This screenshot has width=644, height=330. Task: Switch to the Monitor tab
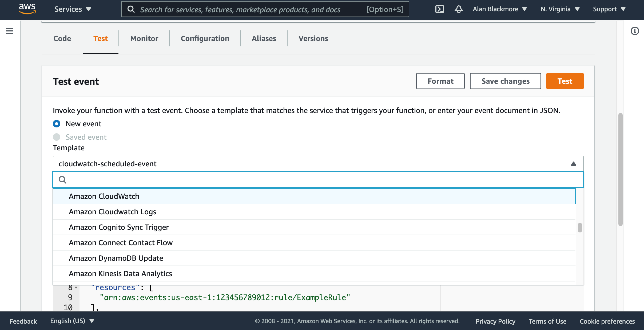pos(144,39)
